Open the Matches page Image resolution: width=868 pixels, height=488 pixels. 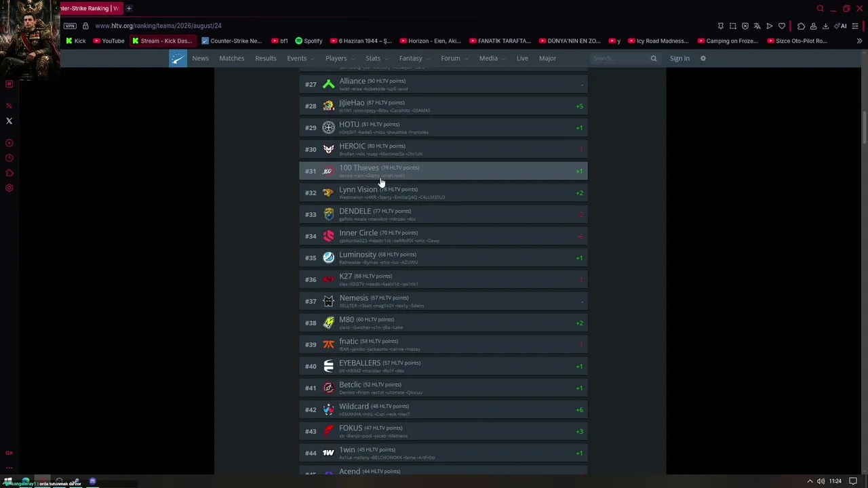click(x=231, y=58)
